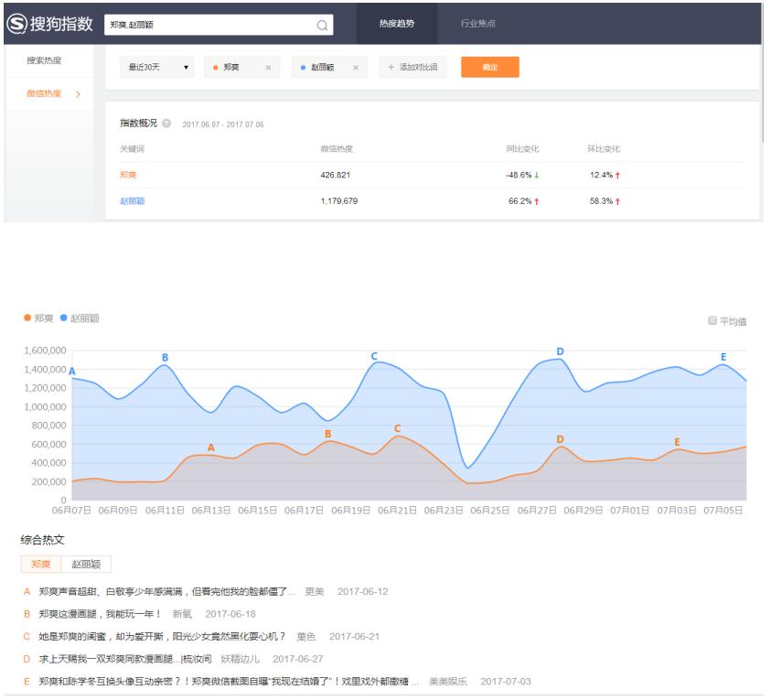This screenshot has width=771, height=700.
Task: Toggle 郑爽 orange legend series
Action: point(39,318)
